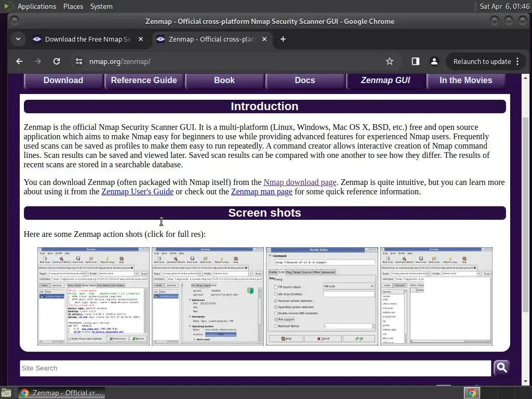The image size is (532, 399).
Task: Open the first Zenmap Nmap Output screenshot
Action: click(x=94, y=296)
